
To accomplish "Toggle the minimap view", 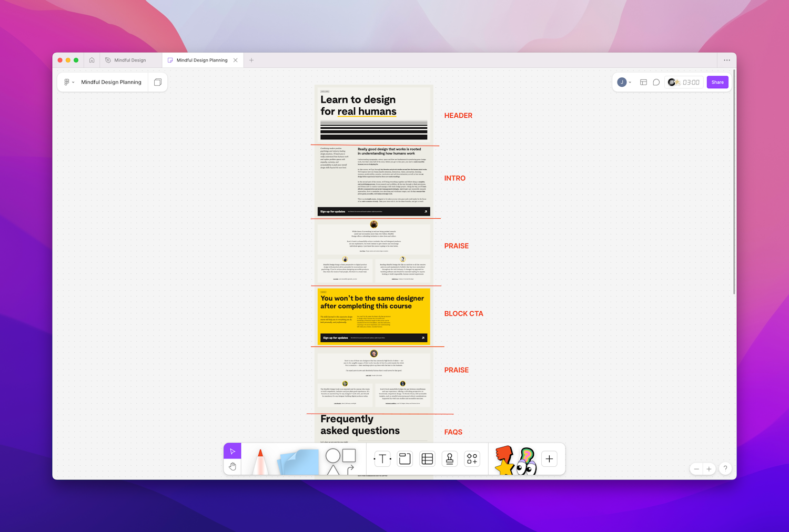I will pyautogui.click(x=643, y=82).
